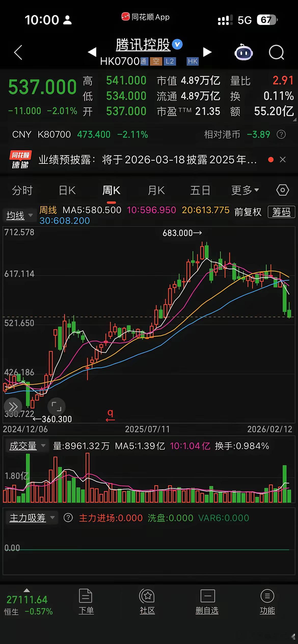Open help for 相对港币 question mark
This screenshot has width=298, height=644.
[281, 134]
